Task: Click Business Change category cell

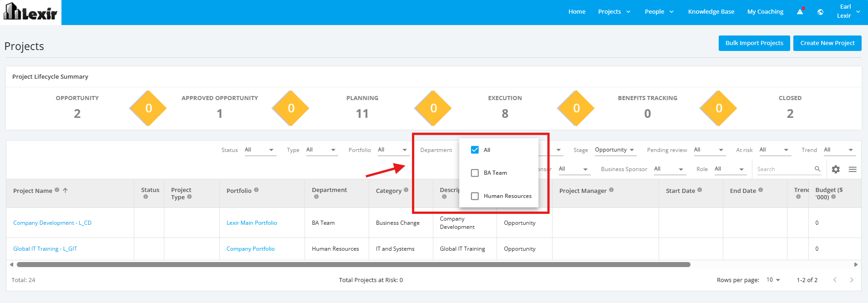Action: (398, 223)
